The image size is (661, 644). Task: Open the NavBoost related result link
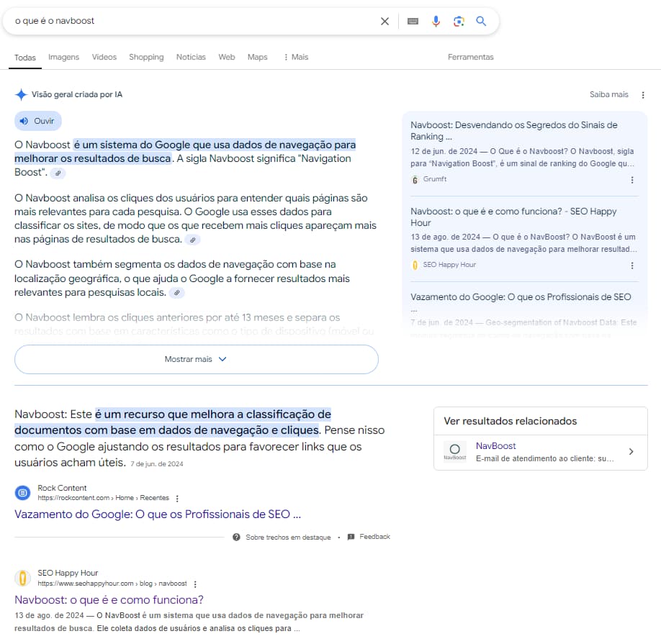pos(495,446)
